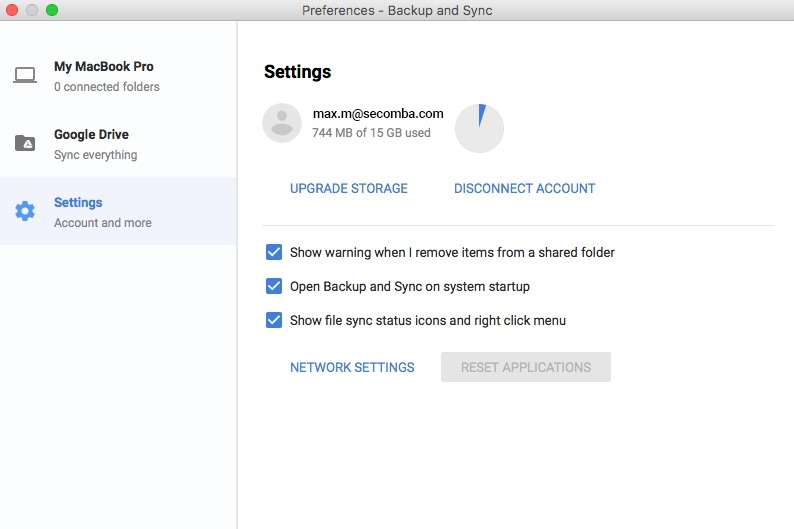This screenshot has height=529, width=794.
Task: Uncheck Open Backup and Sync on system startup
Action: [274, 286]
